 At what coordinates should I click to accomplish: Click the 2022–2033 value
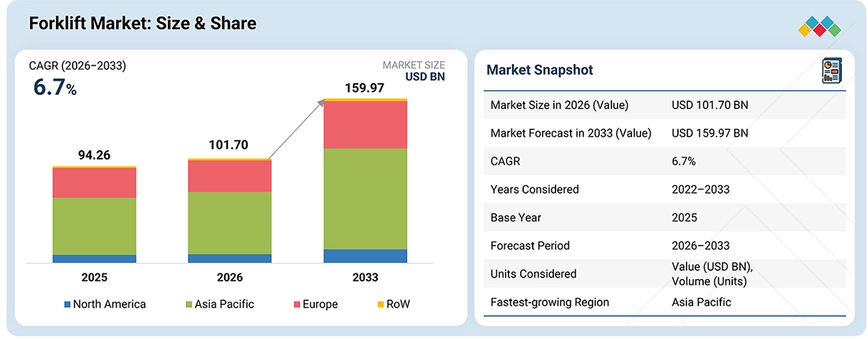click(x=701, y=190)
